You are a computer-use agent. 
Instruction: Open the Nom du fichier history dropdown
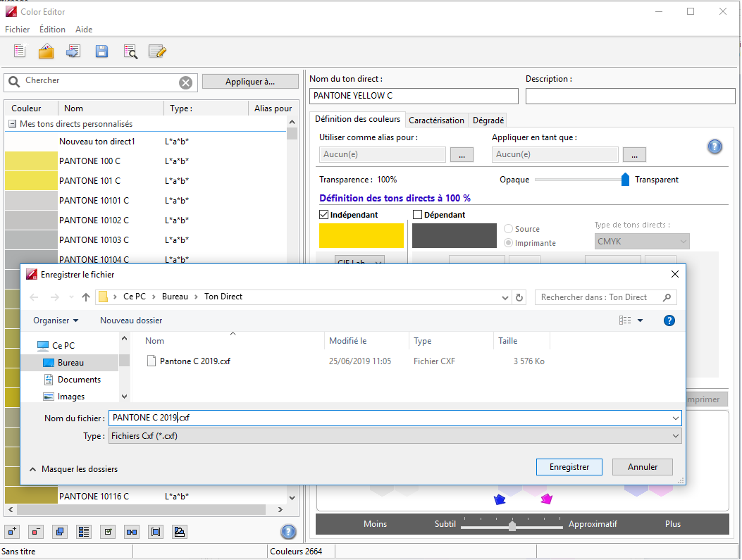[675, 418]
